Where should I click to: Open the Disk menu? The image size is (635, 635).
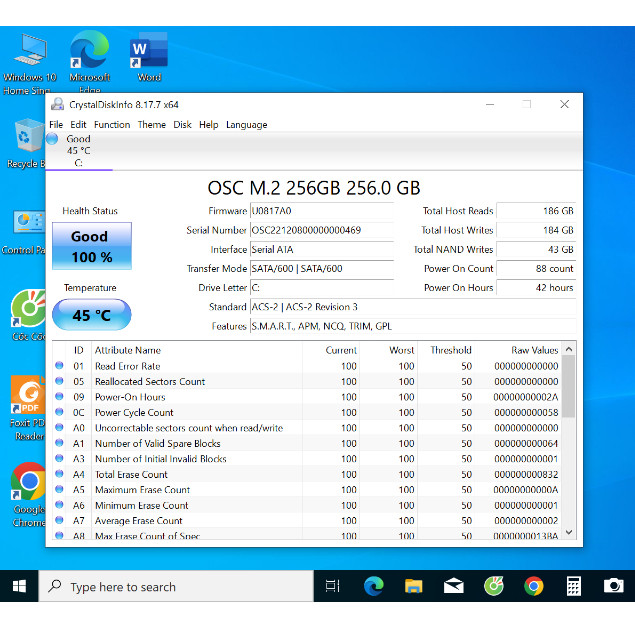[182, 125]
